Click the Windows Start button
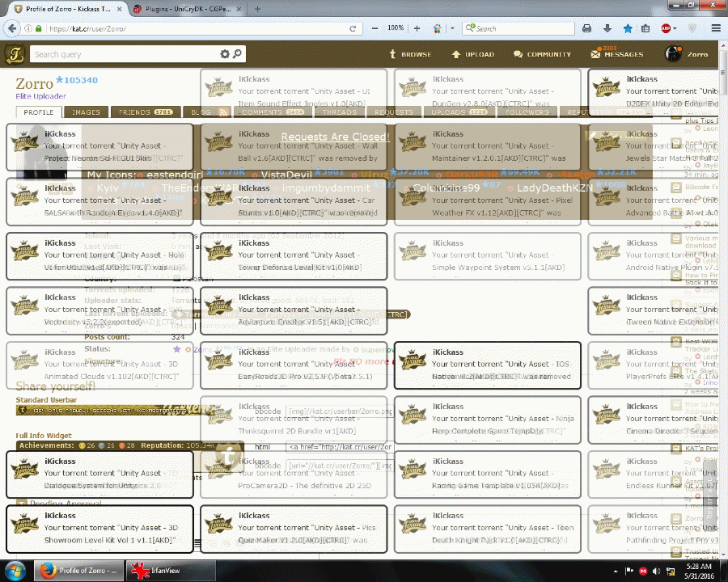Viewport: 728px width, 582px height. [15, 571]
